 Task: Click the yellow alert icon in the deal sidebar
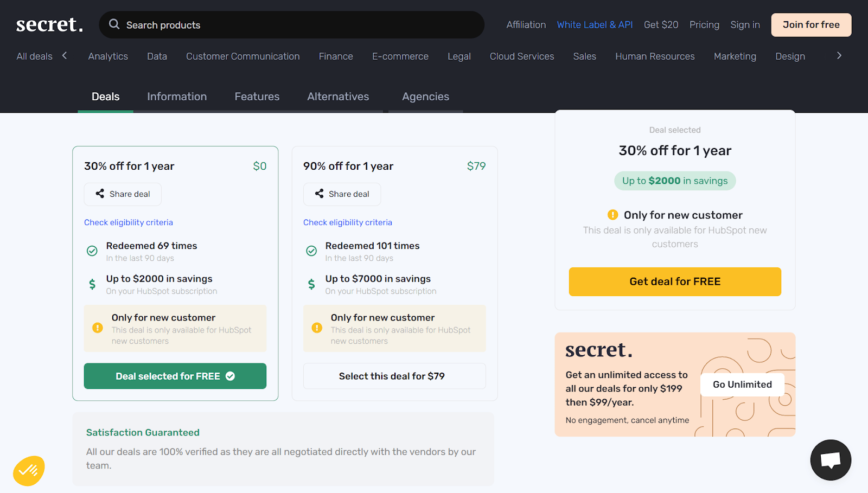[612, 215]
